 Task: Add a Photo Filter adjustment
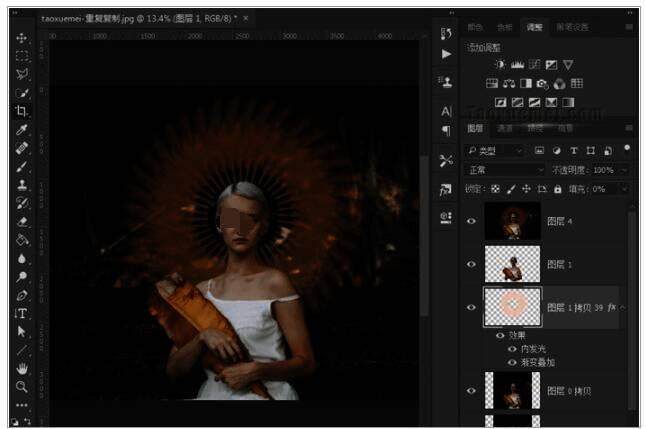point(543,84)
